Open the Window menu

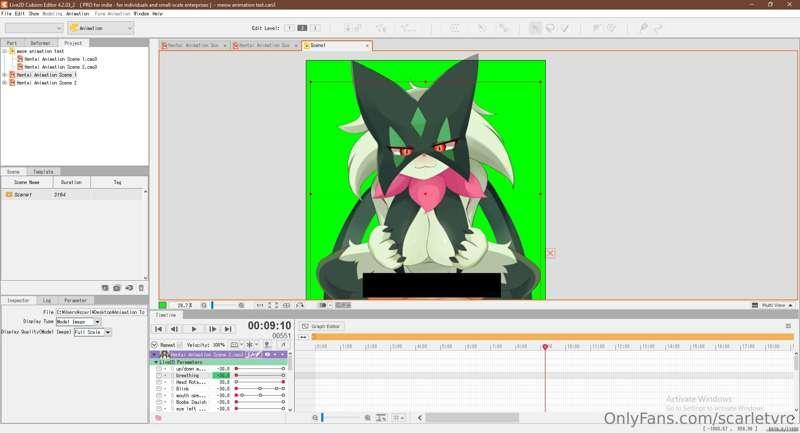141,14
